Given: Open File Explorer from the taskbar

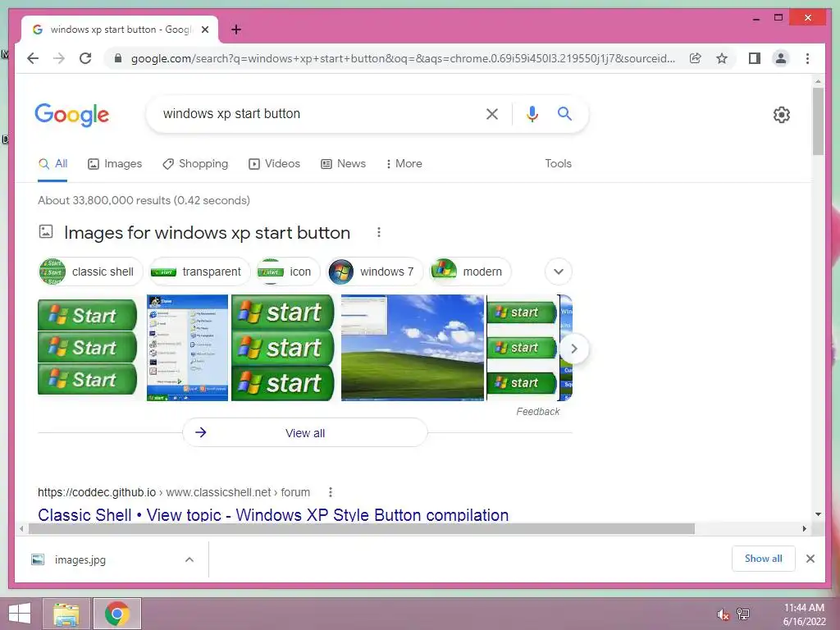Looking at the screenshot, I should [x=66, y=614].
